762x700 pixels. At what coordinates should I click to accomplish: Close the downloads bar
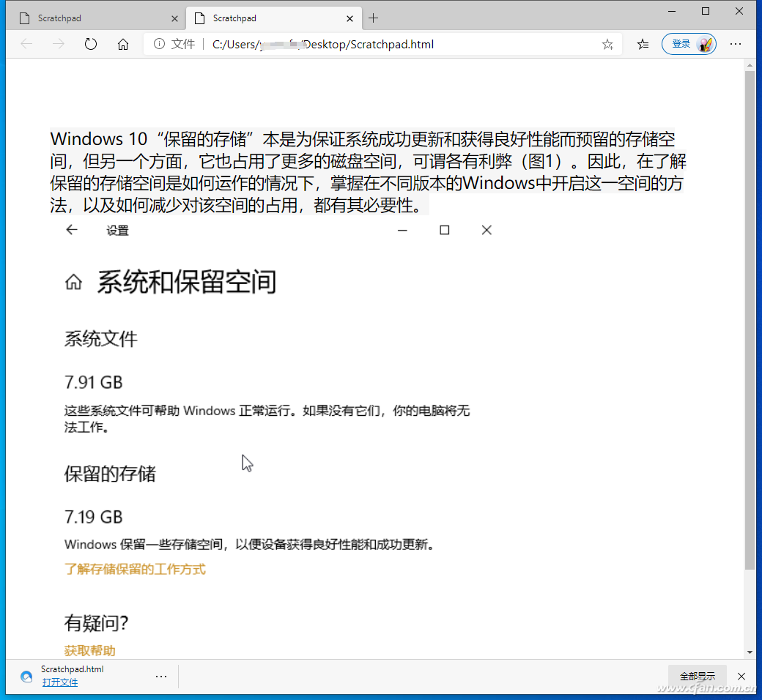click(741, 676)
